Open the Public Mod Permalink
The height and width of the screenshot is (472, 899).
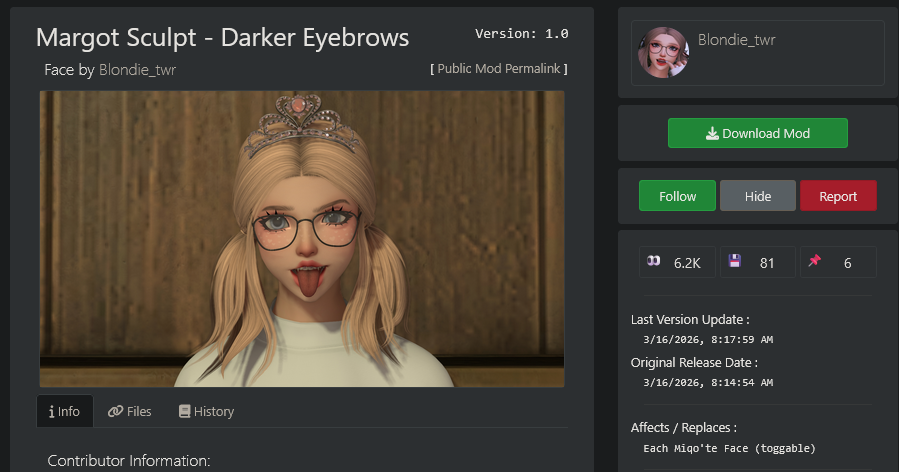coord(499,69)
